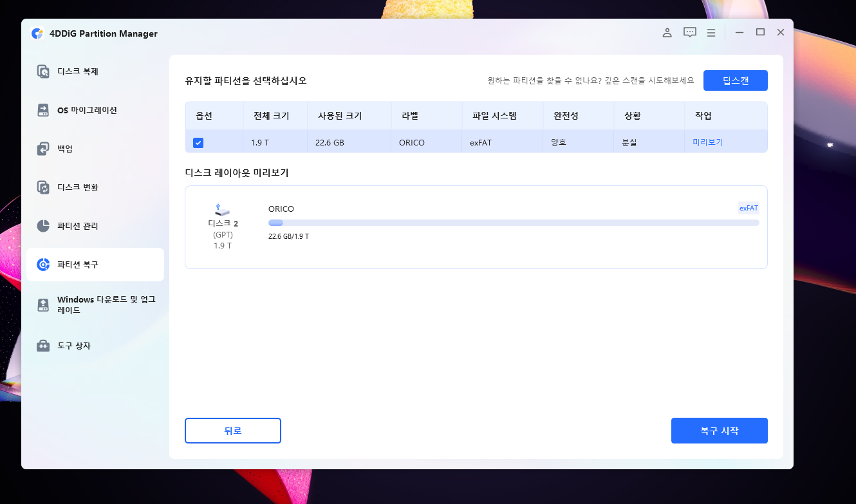Click the exFAT badge in disk layout
Screen dimensions: 856x504
[749, 208]
